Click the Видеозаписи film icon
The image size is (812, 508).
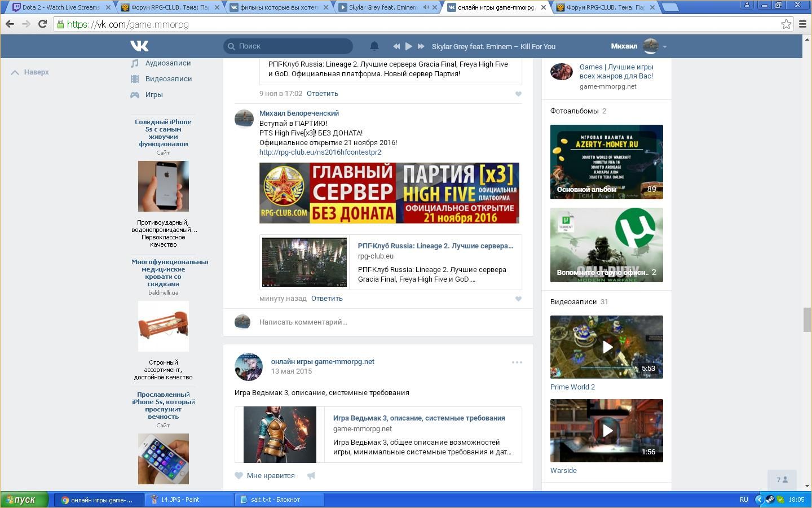coord(135,79)
